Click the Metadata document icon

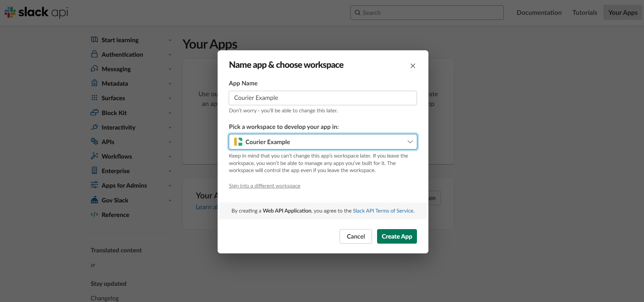point(95,83)
